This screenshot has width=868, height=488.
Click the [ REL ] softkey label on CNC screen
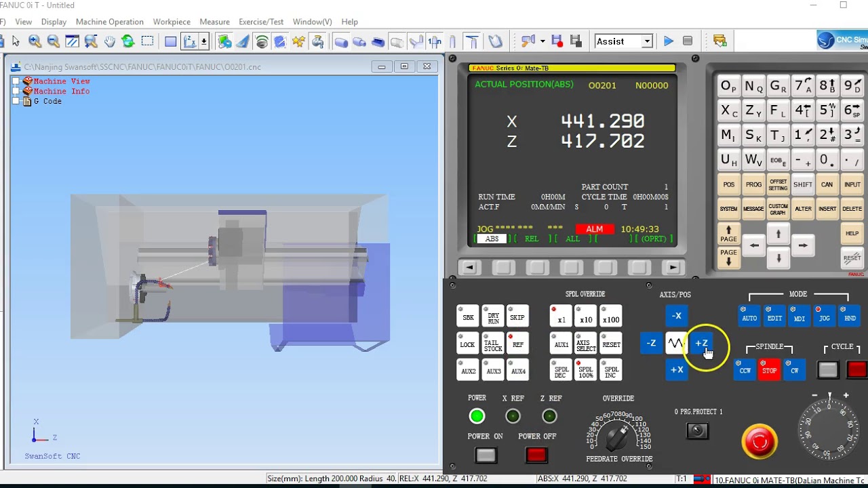[x=531, y=239]
